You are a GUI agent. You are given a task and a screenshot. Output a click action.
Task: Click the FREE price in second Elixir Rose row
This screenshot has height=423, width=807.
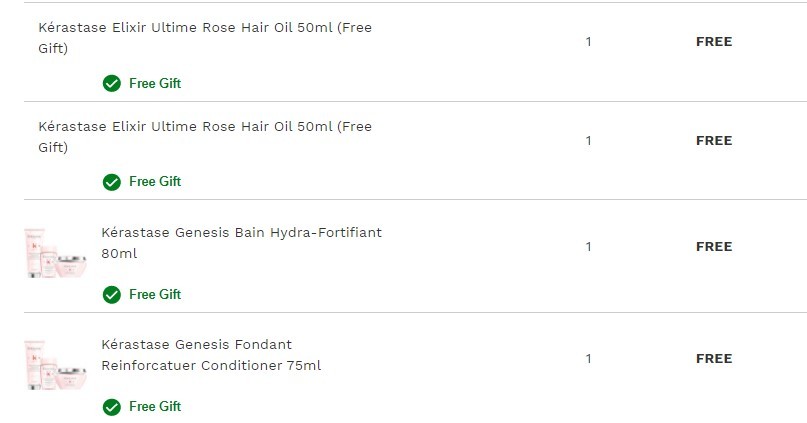tap(714, 140)
